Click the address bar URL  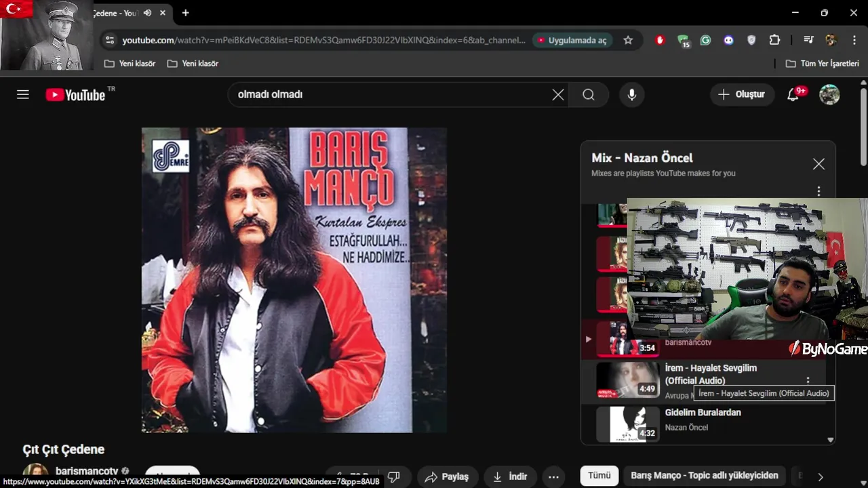coord(323,40)
